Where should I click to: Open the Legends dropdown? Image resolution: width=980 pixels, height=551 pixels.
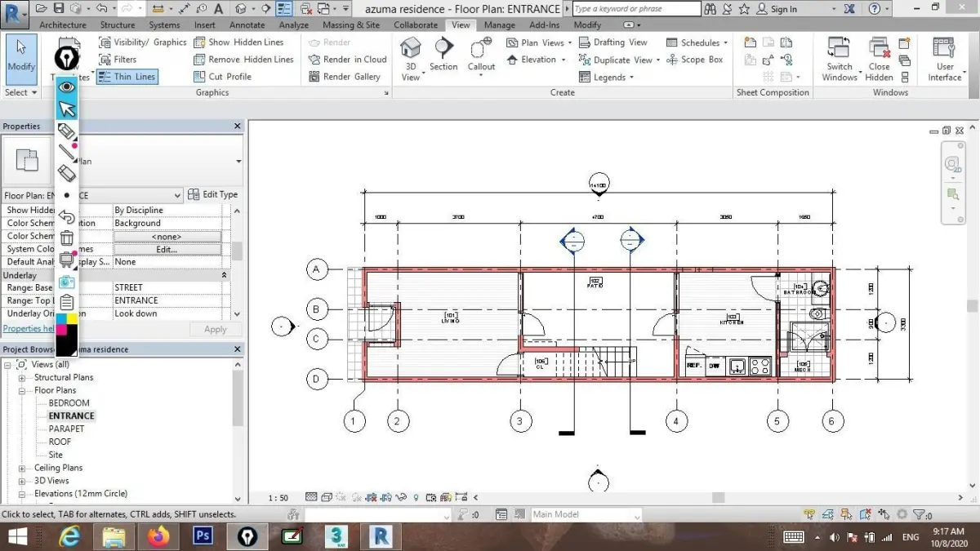[607, 78]
